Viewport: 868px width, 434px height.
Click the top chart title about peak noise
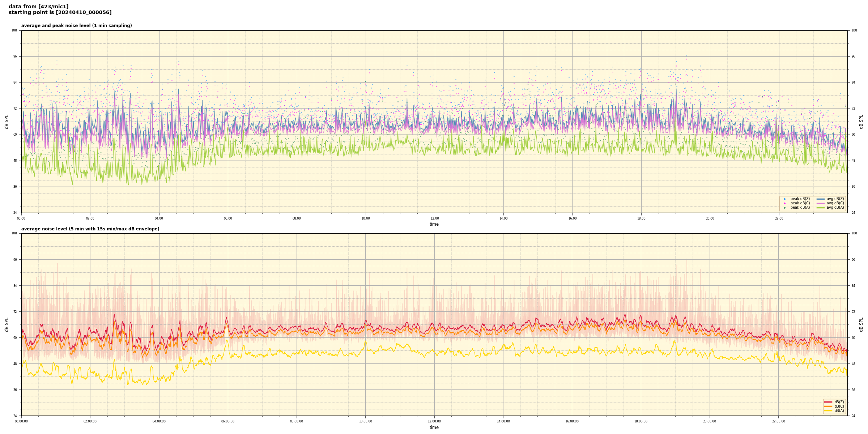tap(76, 26)
